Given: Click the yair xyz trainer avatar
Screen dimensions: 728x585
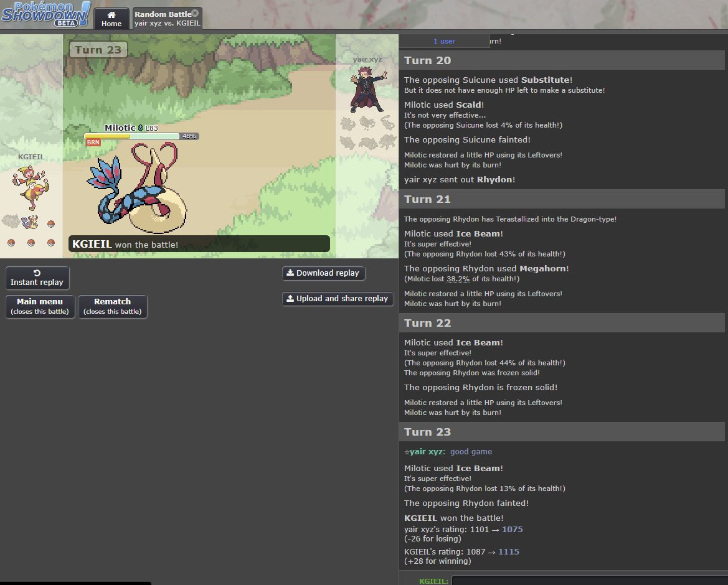Looking at the screenshot, I should pos(368,89).
